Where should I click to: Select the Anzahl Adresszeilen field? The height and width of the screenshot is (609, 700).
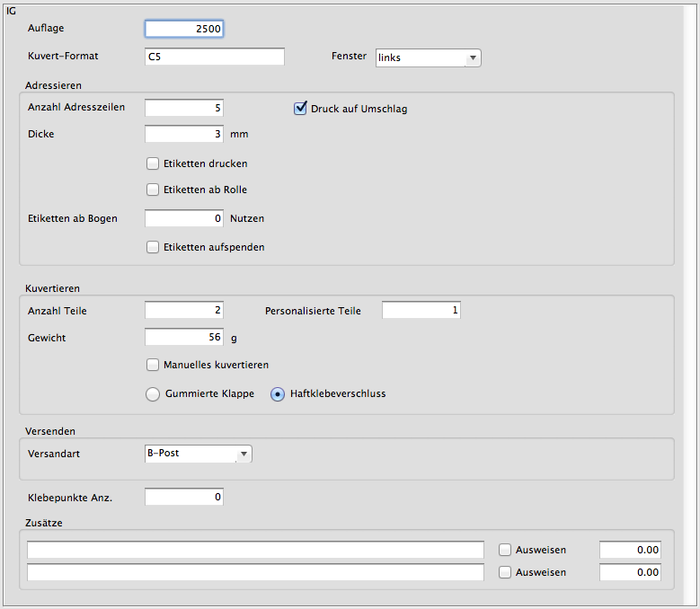pyautogui.click(x=184, y=108)
